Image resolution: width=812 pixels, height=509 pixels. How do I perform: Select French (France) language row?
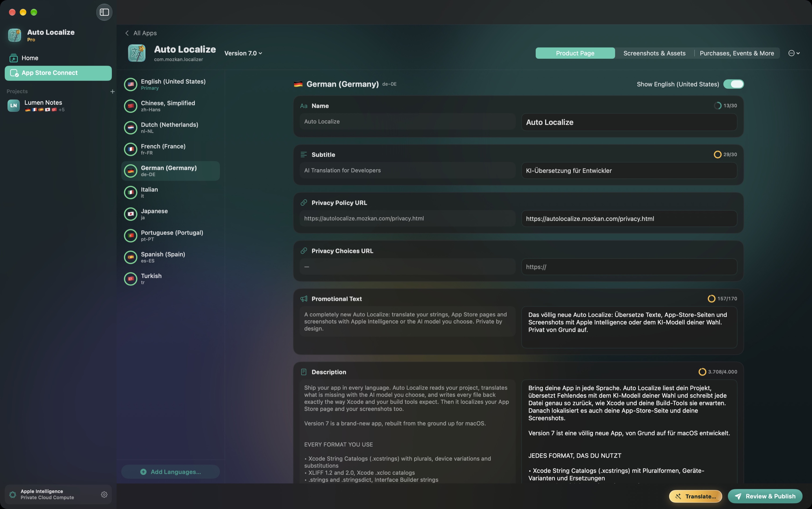(171, 149)
